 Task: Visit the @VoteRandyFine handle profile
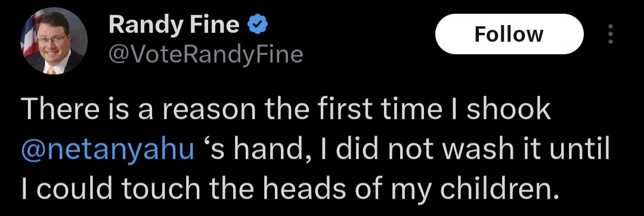(206, 55)
